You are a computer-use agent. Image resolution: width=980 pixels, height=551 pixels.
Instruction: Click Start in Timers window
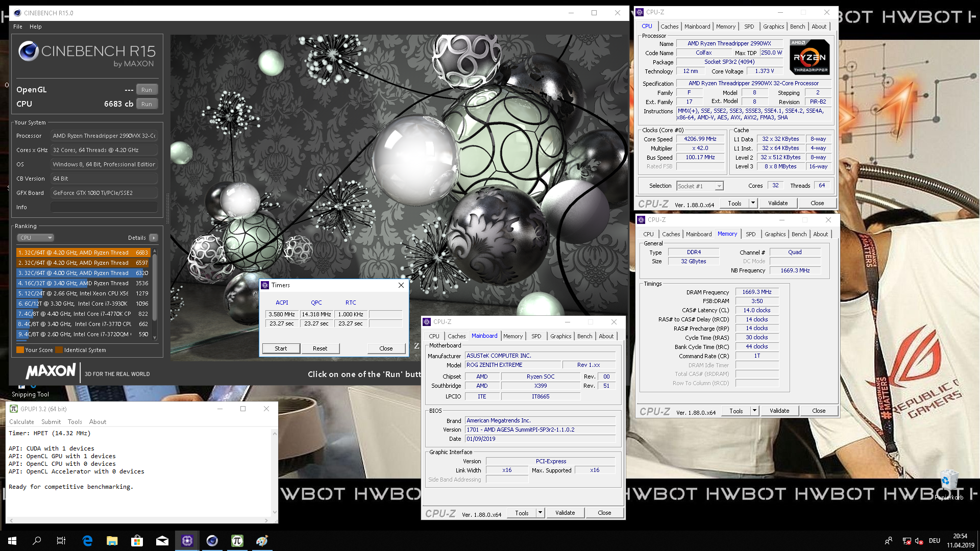pos(281,348)
